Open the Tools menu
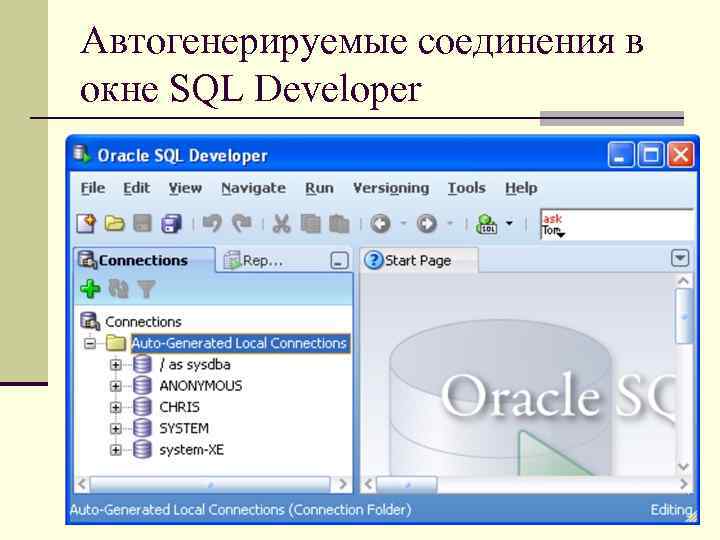Image resolution: width=720 pixels, height=540 pixels. (467, 188)
